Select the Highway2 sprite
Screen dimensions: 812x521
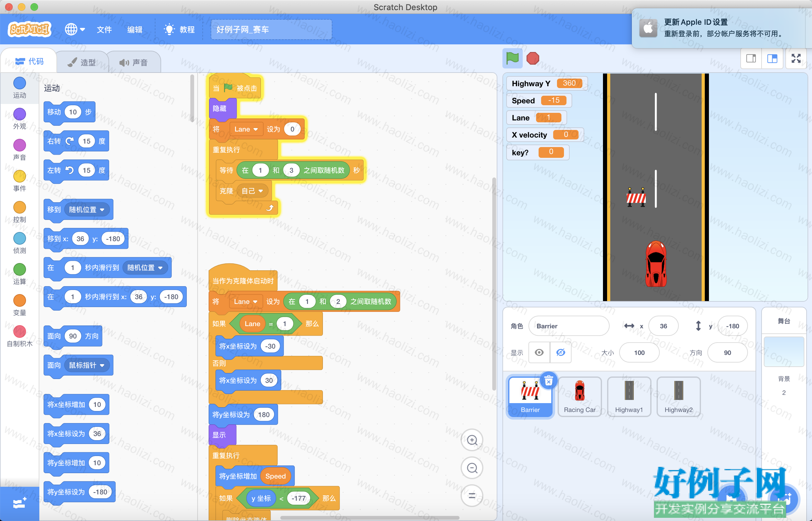pos(678,397)
